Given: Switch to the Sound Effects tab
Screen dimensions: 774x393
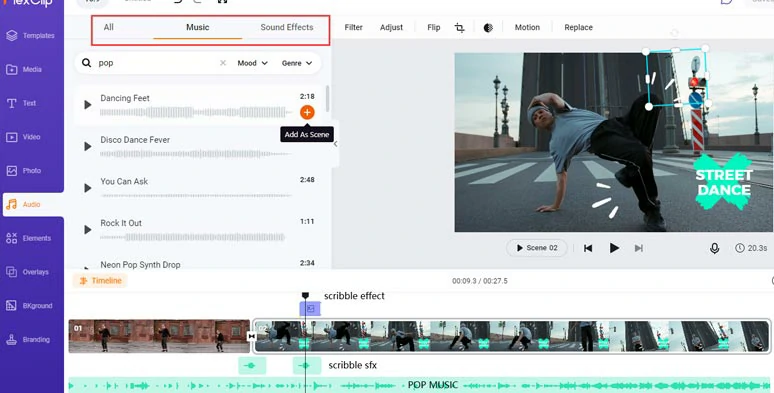Looking at the screenshot, I should pos(287,28).
